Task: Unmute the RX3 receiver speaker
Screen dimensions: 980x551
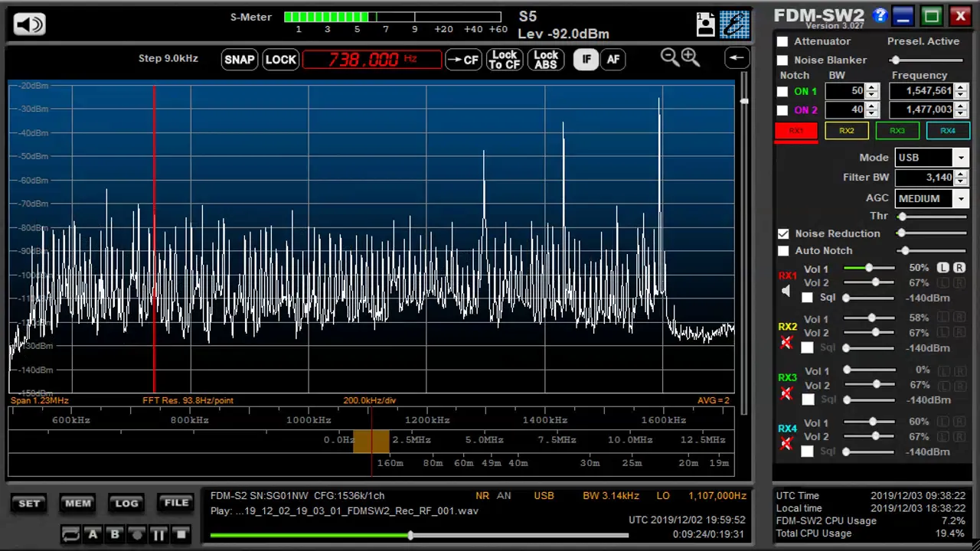Action: point(786,393)
